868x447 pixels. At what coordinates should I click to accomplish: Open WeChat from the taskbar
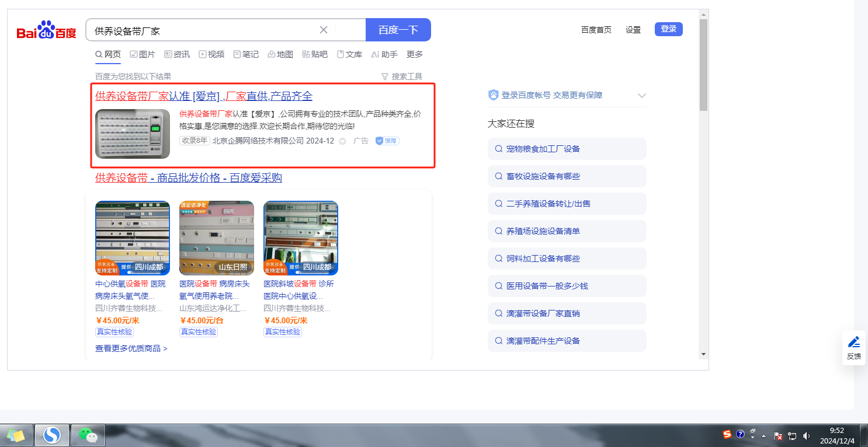(x=88, y=435)
